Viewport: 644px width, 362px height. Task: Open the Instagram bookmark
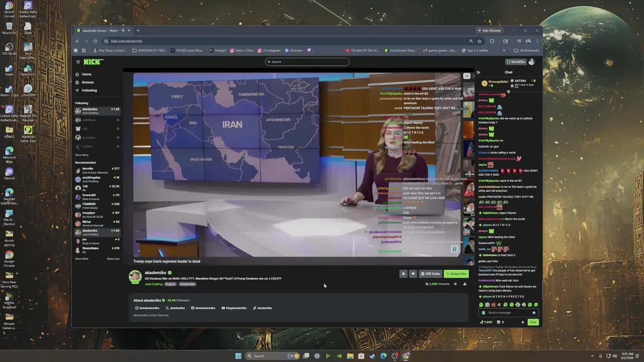pos(269,50)
